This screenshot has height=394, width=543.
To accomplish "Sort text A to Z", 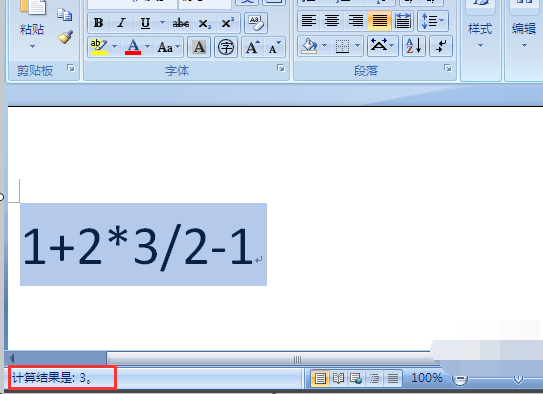I will pyautogui.click(x=414, y=46).
